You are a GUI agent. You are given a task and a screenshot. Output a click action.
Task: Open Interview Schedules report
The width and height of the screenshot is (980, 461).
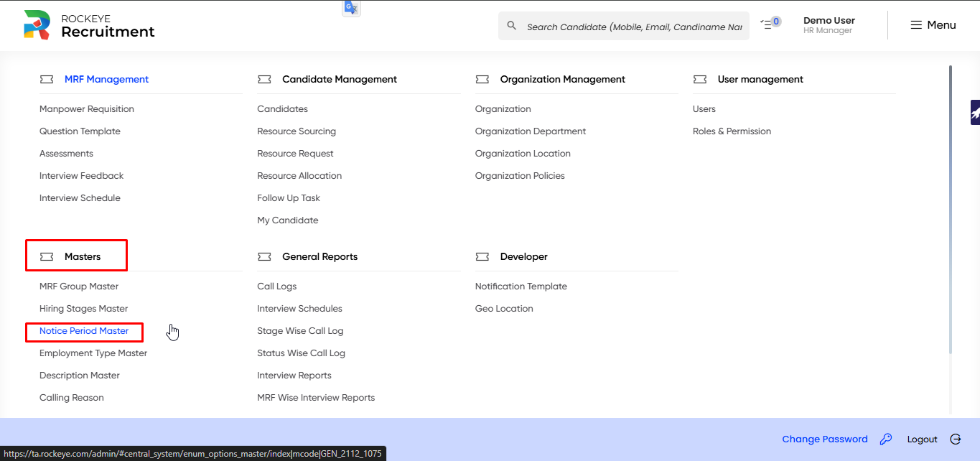(x=299, y=309)
